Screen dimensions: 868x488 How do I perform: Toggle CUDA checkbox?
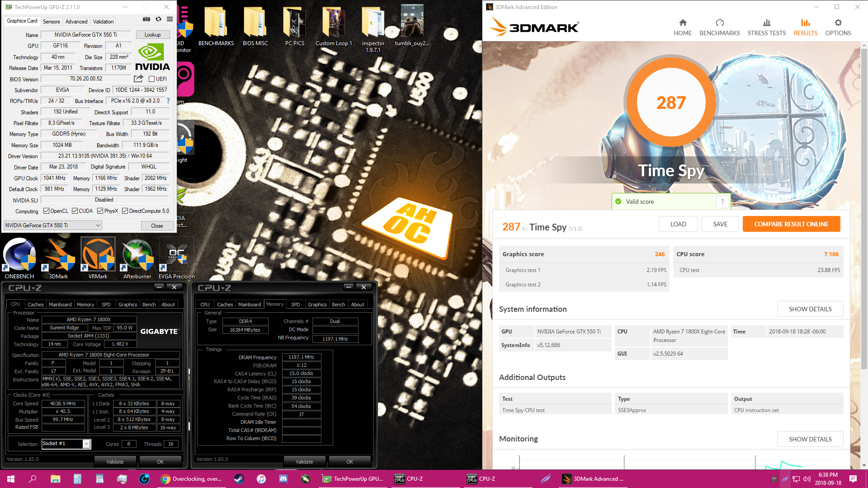pos(75,211)
